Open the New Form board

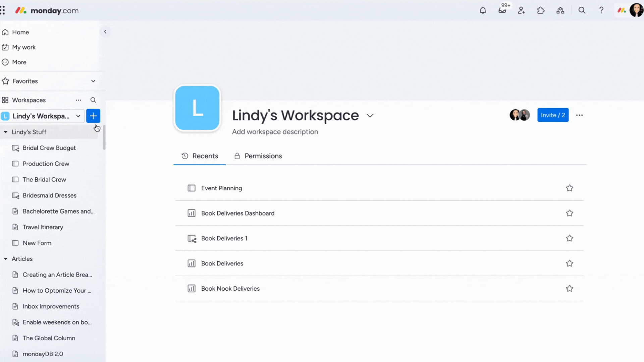(x=37, y=243)
